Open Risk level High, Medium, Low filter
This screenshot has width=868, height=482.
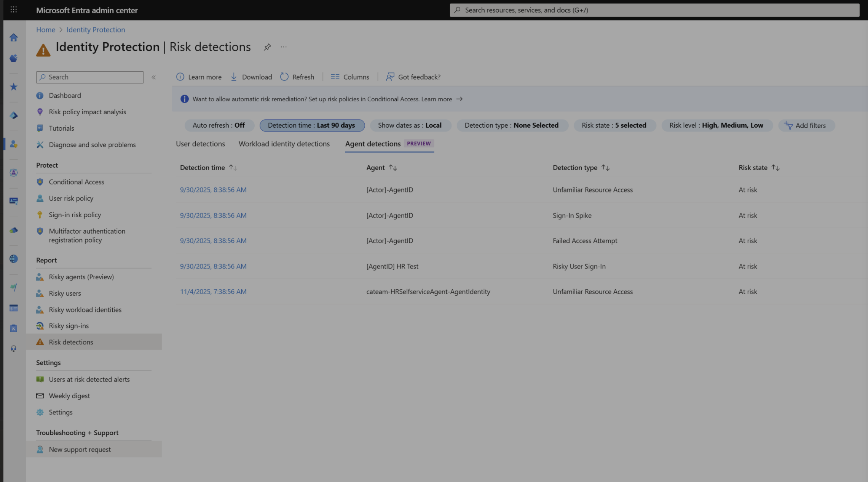[716, 125]
